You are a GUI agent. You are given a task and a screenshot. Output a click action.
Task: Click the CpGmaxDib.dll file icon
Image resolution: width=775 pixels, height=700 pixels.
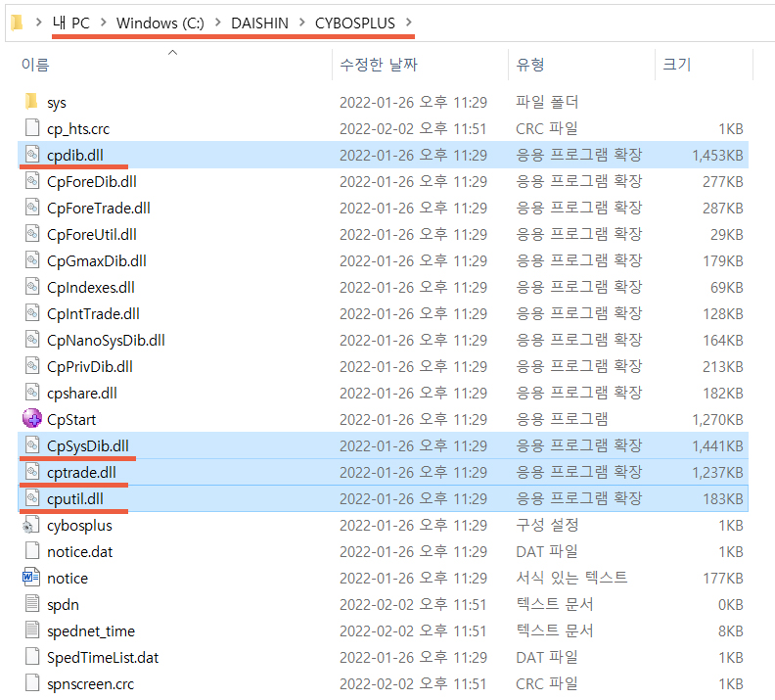(x=32, y=260)
